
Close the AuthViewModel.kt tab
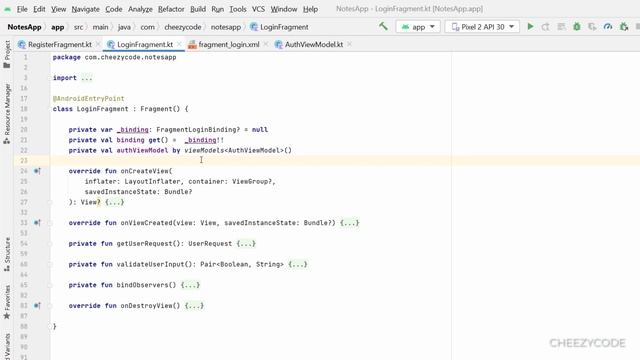[349, 44]
